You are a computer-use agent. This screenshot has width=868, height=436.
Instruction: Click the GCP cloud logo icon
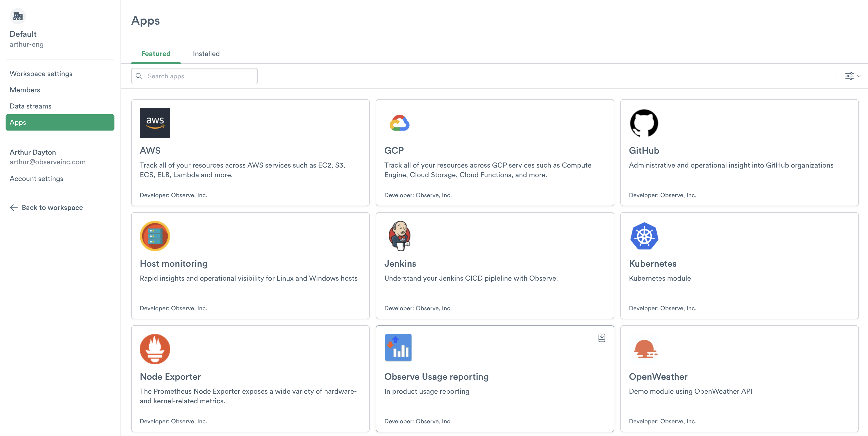pyautogui.click(x=399, y=123)
